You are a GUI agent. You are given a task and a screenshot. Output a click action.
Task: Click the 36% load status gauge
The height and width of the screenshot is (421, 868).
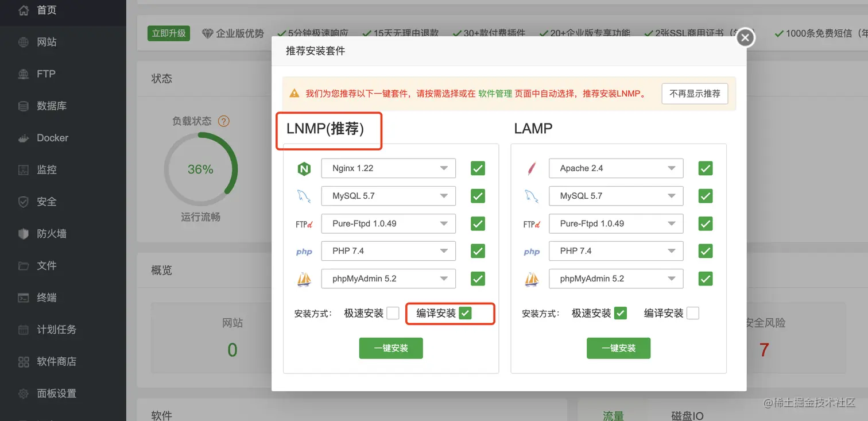click(200, 169)
